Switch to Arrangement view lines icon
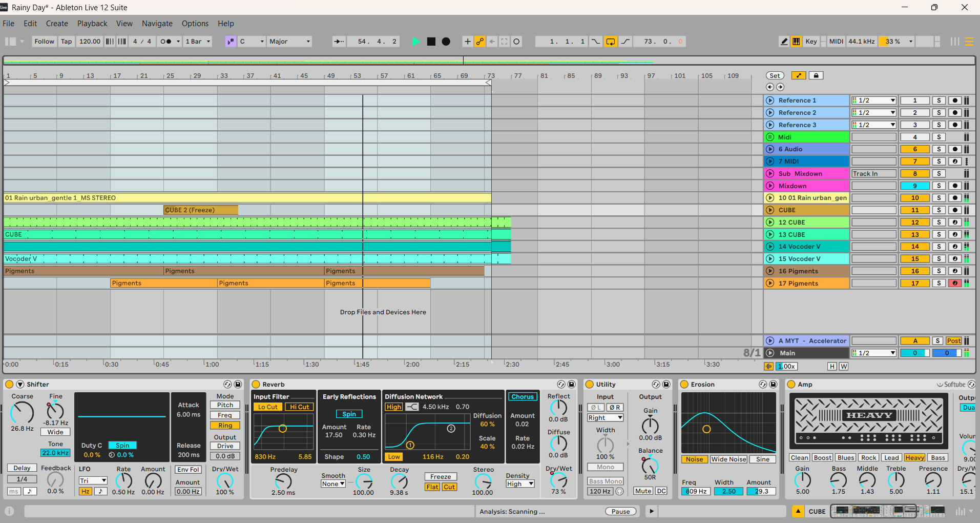The width and height of the screenshot is (980, 523). click(x=969, y=42)
